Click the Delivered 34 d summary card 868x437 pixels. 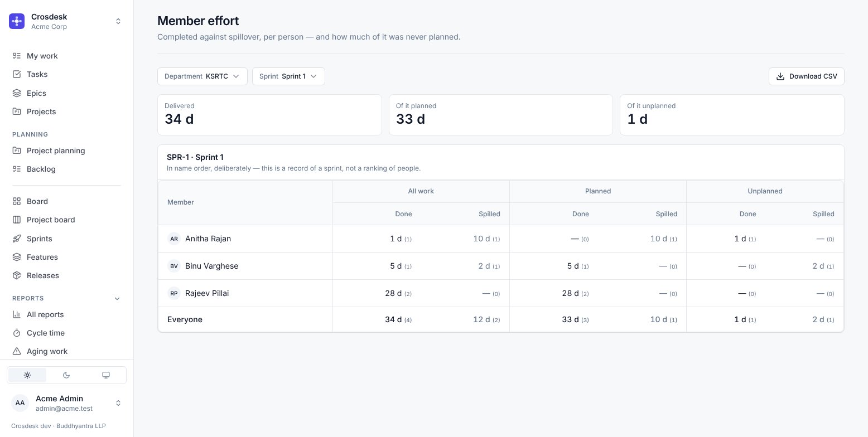pos(269,115)
